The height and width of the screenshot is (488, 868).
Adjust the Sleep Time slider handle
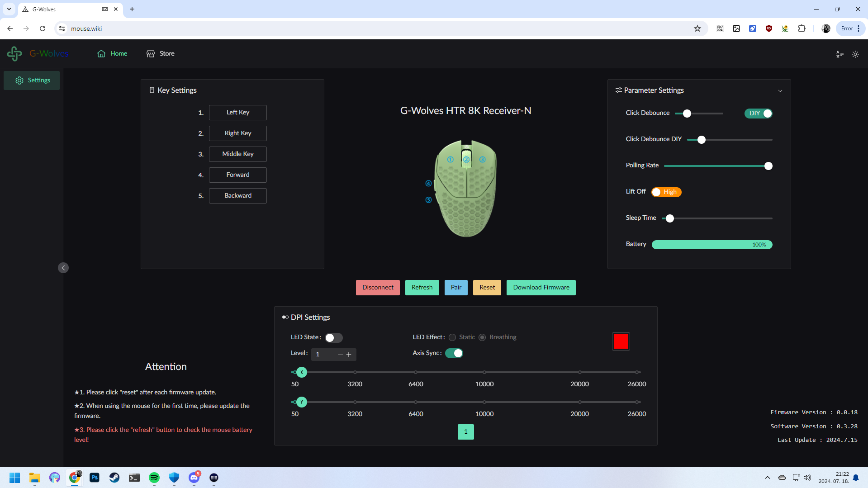click(670, 218)
